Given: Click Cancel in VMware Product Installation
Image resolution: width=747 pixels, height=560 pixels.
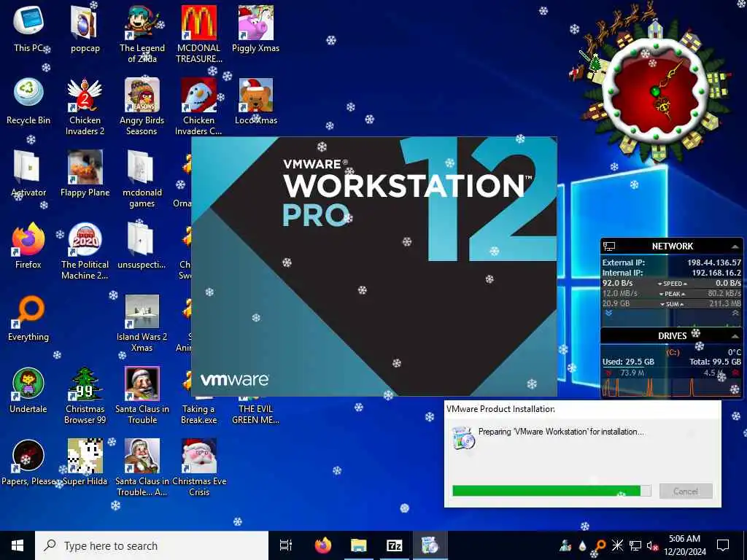Looking at the screenshot, I should coord(686,491).
